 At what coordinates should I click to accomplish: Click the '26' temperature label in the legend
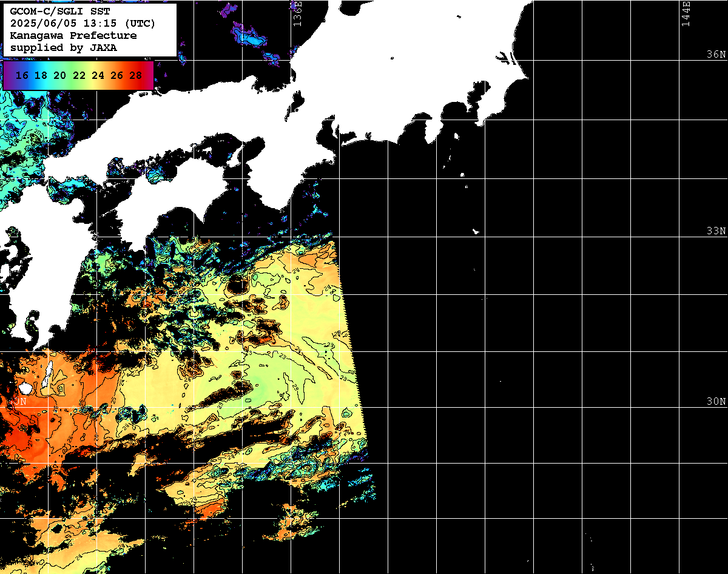(x=116, y=75)
